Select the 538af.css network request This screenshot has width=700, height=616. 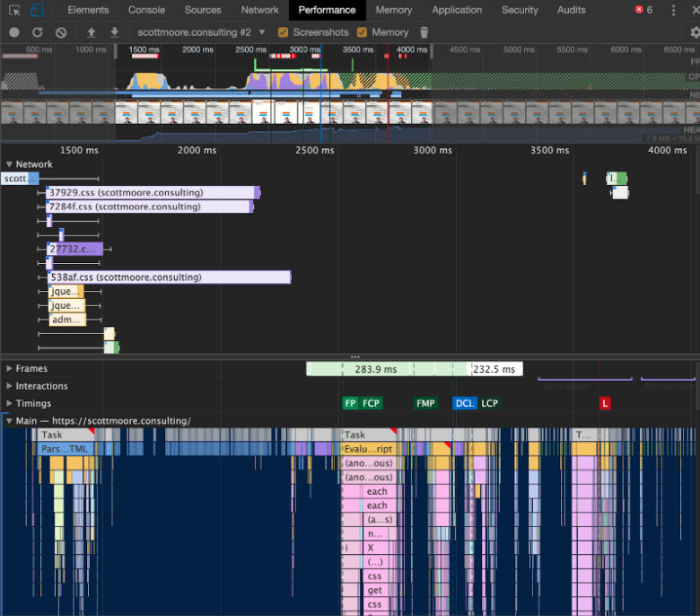tap(170, 277)
